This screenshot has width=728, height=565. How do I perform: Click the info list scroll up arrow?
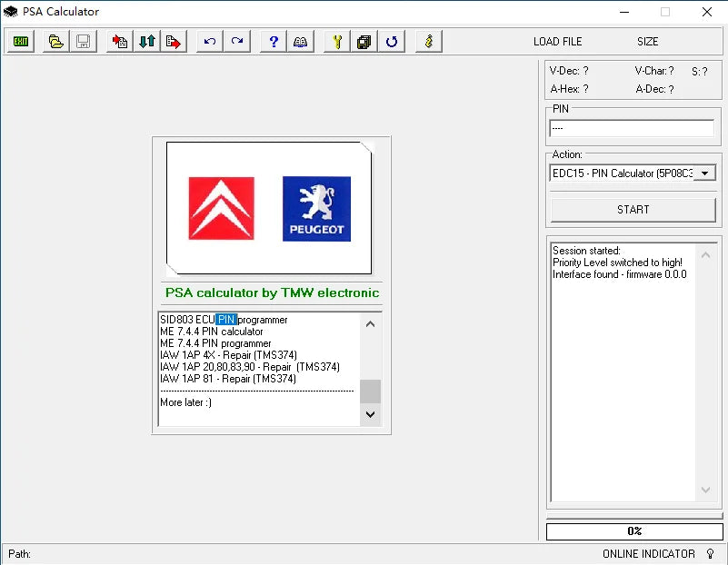(370, 323)
